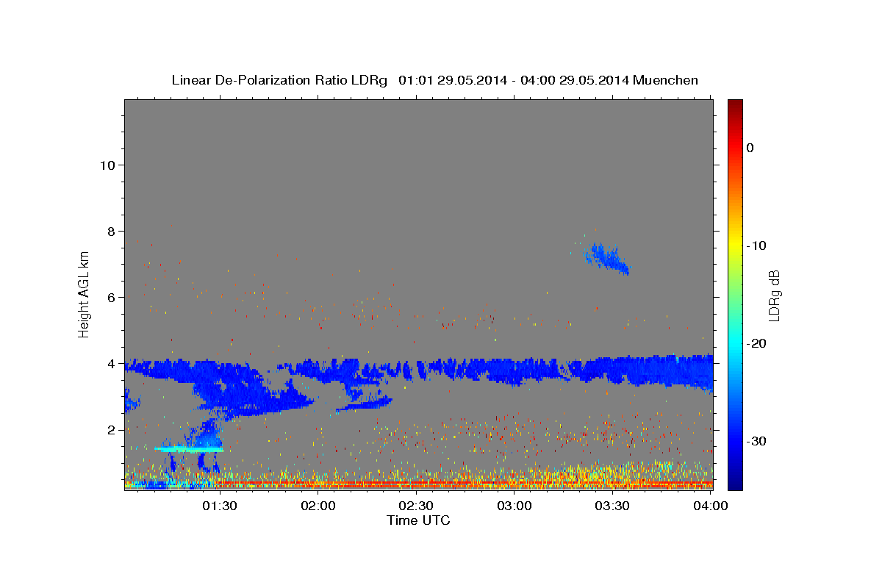
Task: Click the 'Time UTC' axis label
Action: coord(418,520)
